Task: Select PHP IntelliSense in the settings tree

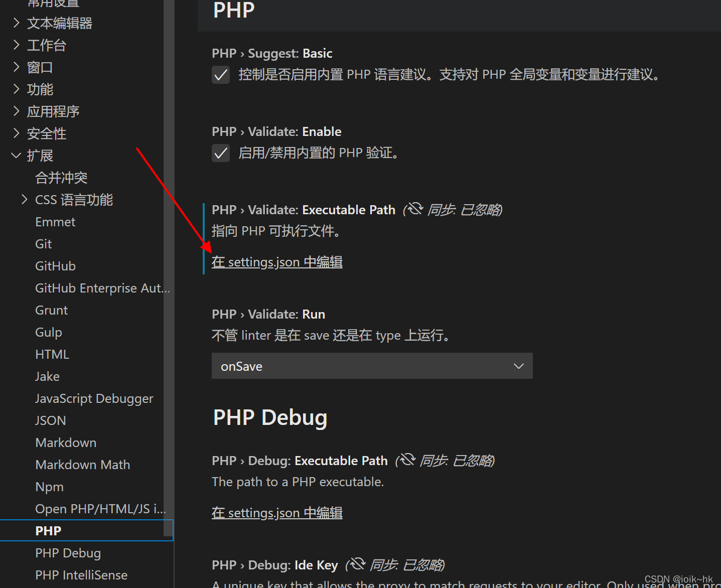Action: click(x=81, y=575)
